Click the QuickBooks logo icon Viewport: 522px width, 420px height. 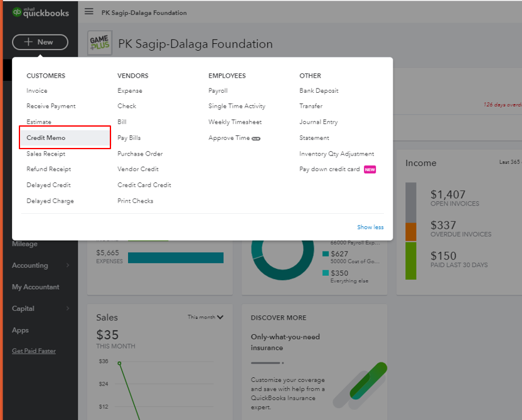[18, 13]
